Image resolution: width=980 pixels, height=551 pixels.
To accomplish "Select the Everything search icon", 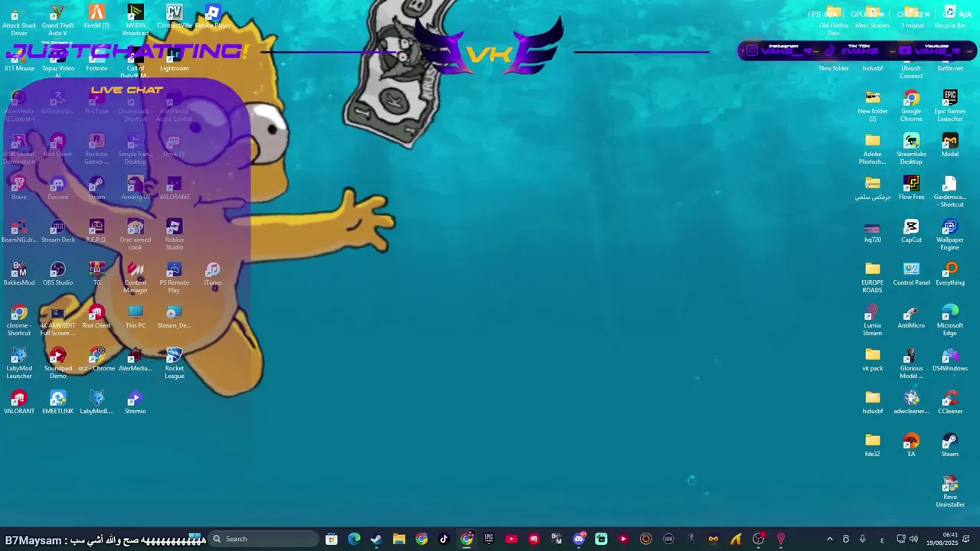I will tap(950, 275).
